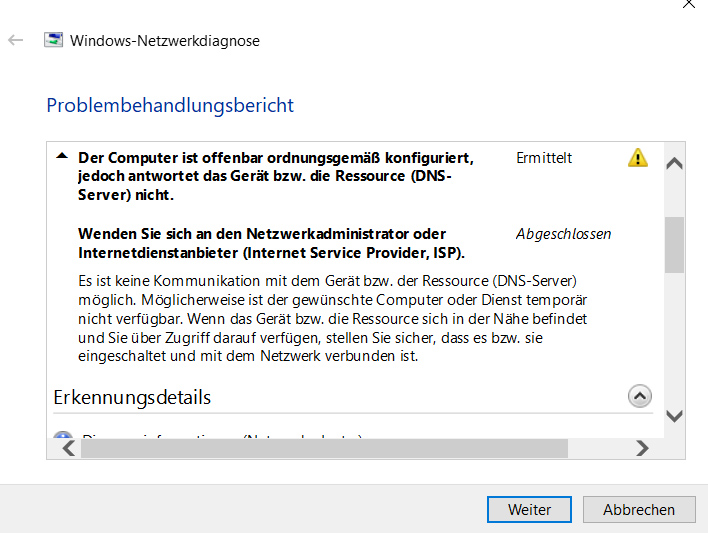Click the Weiter button

(x=529, y=510)
